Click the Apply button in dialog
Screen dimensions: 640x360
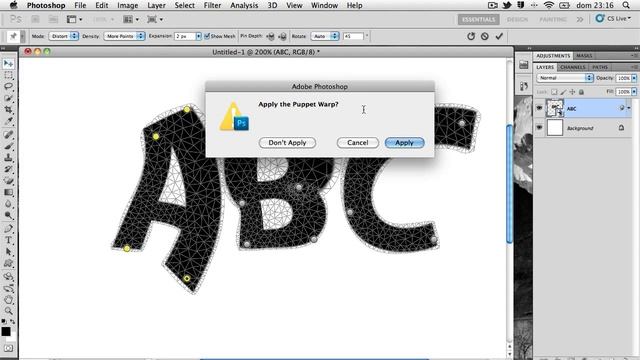(404, 143)
